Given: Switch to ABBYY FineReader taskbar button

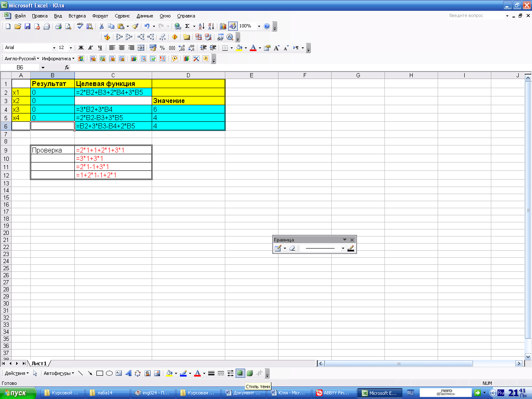Looking at the screenshot, I should coord(334,393).
